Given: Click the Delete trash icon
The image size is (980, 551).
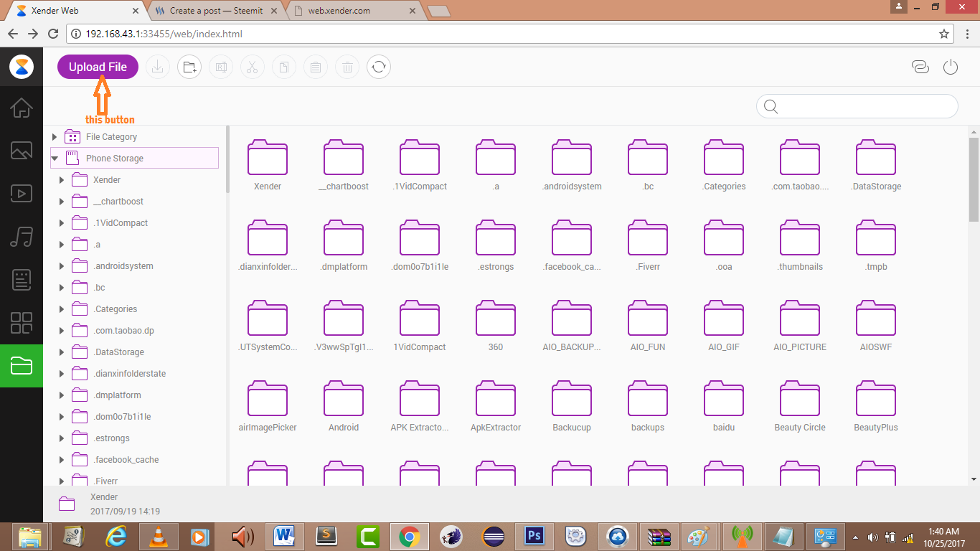Looking at the screenshot, I should tap(347, 67).
